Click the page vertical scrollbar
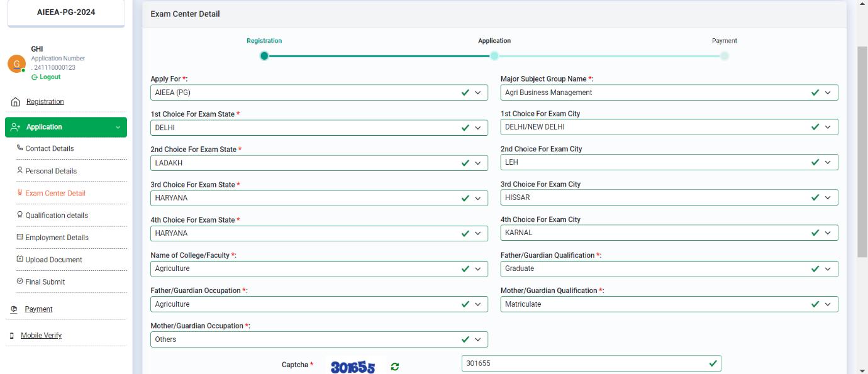Viewport: 868px width, 374px height. tap(862, 151)
